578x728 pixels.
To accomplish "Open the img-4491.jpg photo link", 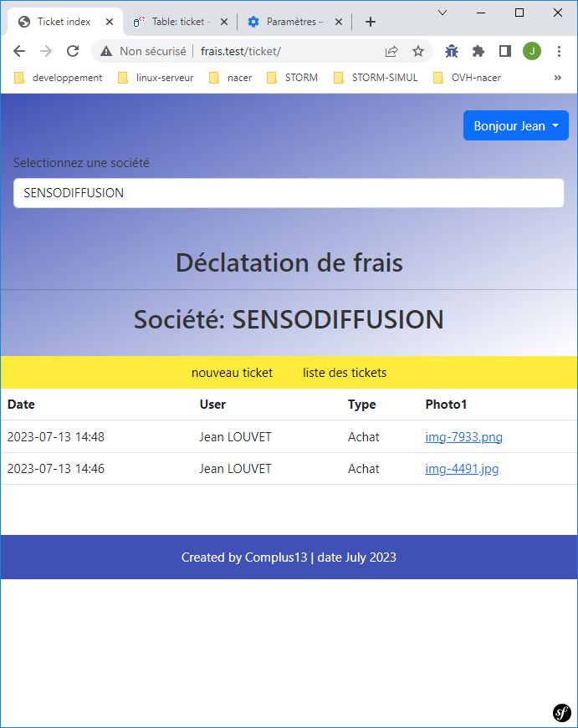I will pyautogui.click(x=462, y=469).
